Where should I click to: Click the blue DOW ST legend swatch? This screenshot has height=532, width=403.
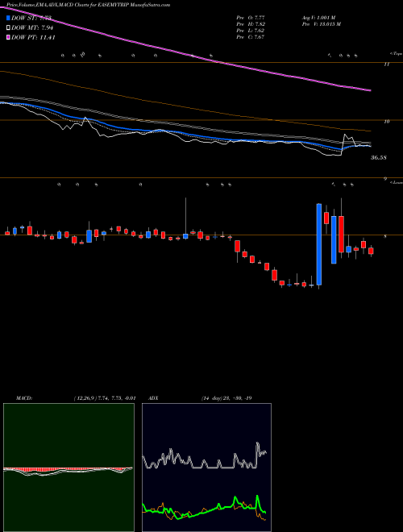tap(8, 18)
